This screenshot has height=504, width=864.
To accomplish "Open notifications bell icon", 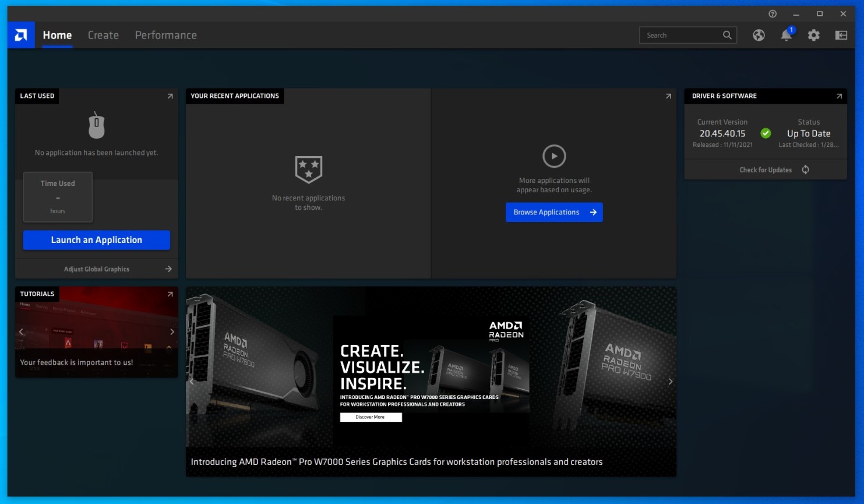I will coord(786,35).
